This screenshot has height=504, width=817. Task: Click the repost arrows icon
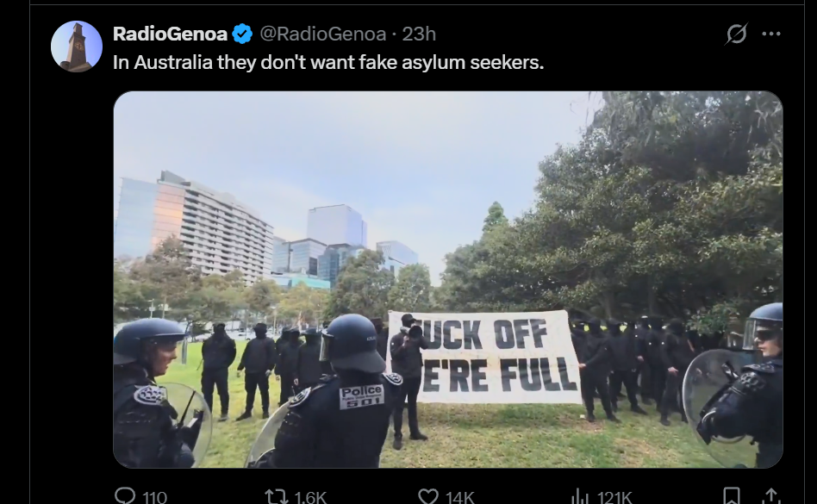pyautogui.click(x=276, y=496)
